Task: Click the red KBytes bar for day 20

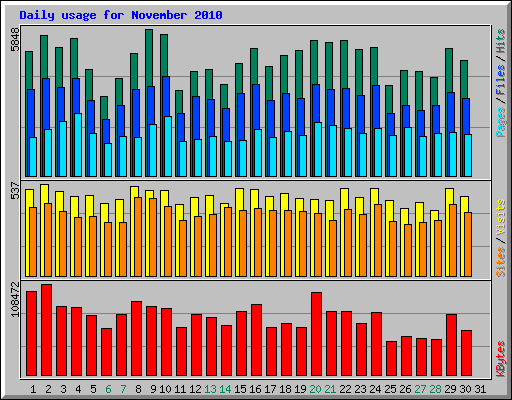Action: (x=317, y=334)
